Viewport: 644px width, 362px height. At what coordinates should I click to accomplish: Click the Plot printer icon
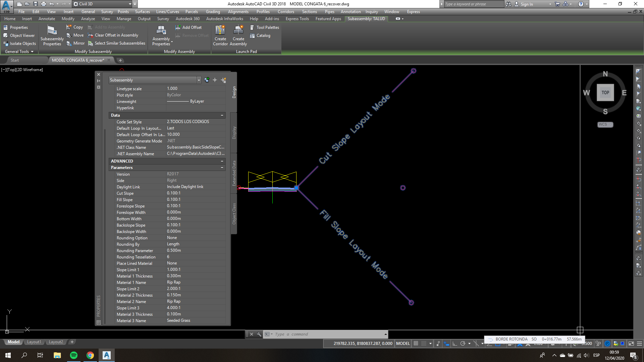tap(44, 4)
